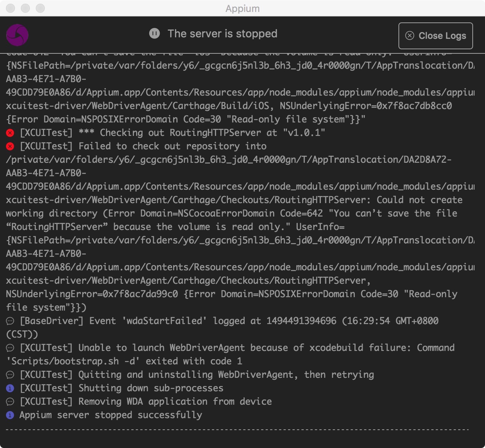Click the bubble icon beside "Quitting and uninstalling WebDriverAgent"
Image resolution: width=485 pixels, height=448 pixels.
pyautogui.click(x=10, y=375)
